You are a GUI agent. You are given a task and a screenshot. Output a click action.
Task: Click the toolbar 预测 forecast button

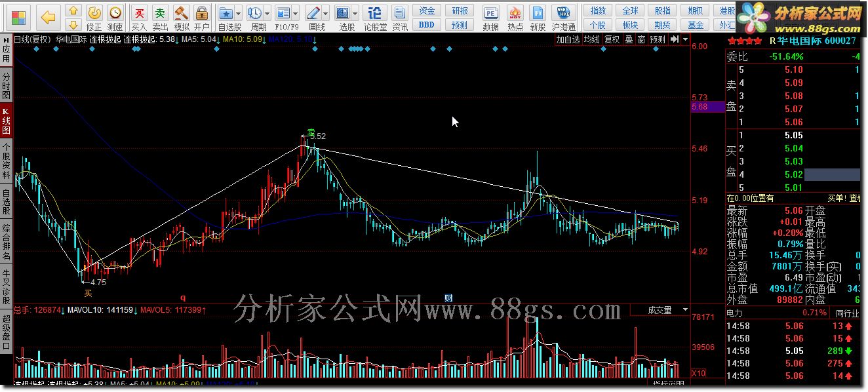[x=460, y=25]
